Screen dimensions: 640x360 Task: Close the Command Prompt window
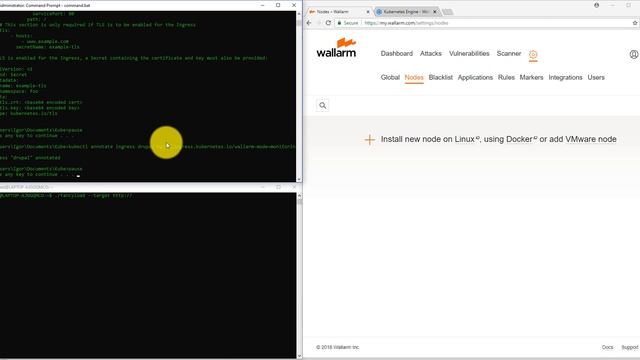pyautogui.click(x=294, y=5)
